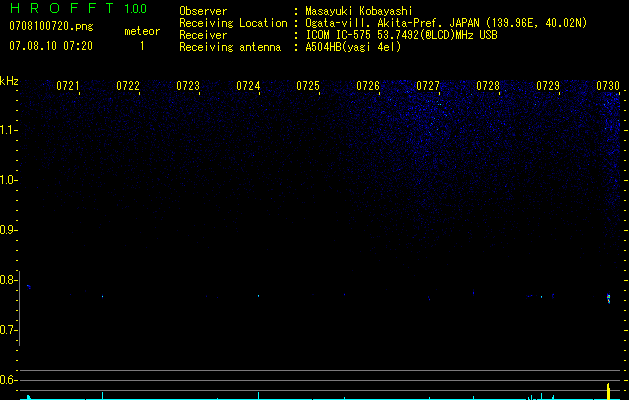629x400 pixels.
Task: Click the 0726 time marker
Action: (368, 86)
